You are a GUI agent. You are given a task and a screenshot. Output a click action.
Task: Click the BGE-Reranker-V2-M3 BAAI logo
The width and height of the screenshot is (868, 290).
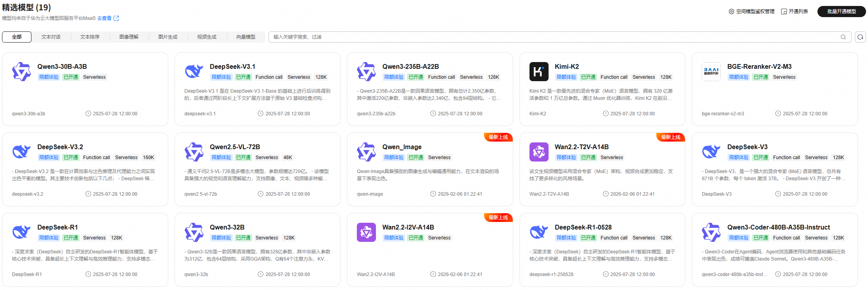[x=711, y=72]
